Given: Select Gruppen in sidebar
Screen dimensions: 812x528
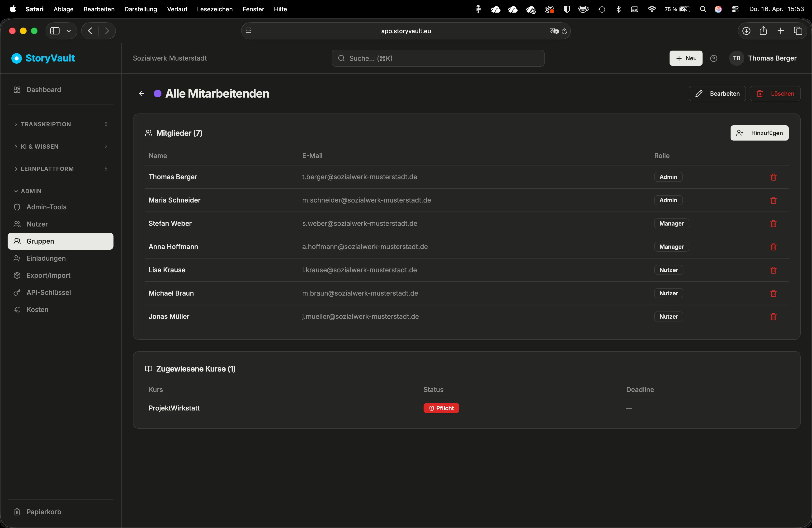Looking at the screenshot, I should tap(60, 241).
